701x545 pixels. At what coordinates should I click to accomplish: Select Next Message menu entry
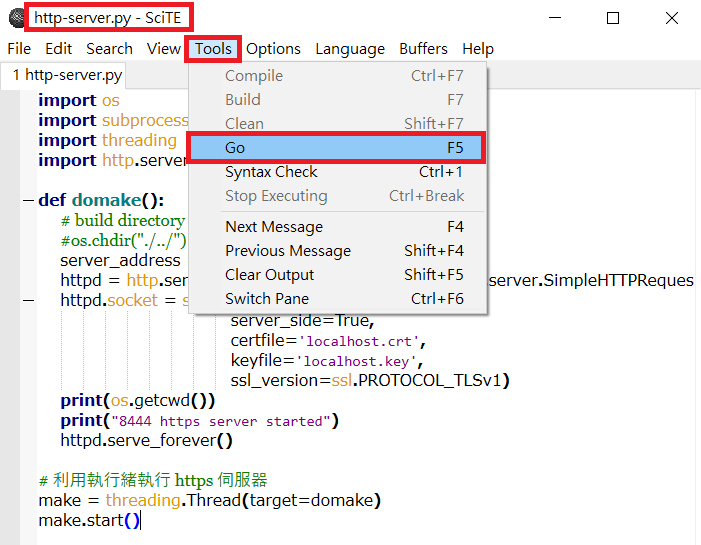click(336, 227)
